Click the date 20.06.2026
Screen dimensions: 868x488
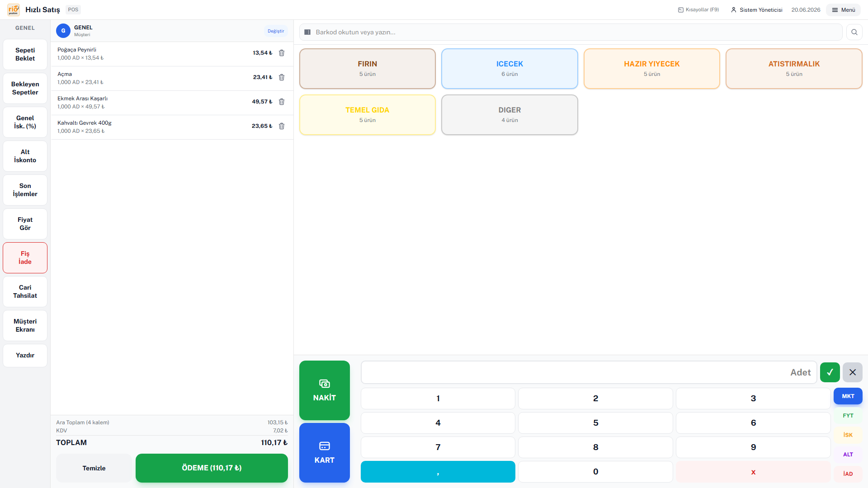click(806, 9)
